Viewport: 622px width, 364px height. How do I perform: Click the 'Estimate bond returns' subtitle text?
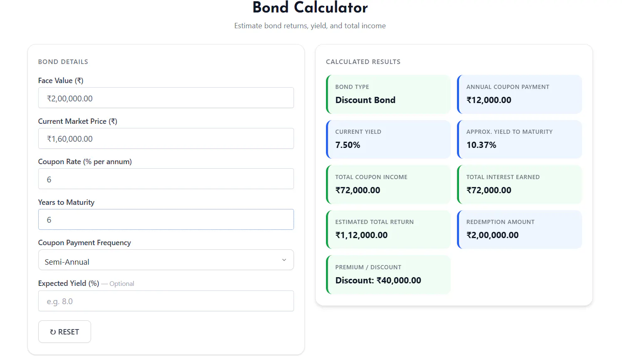pos(310,26)
